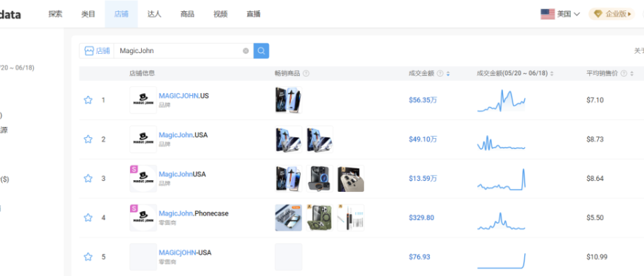Open MagicJohn.Phonecase cleaning kit thumbnail

tap(351, 218)
